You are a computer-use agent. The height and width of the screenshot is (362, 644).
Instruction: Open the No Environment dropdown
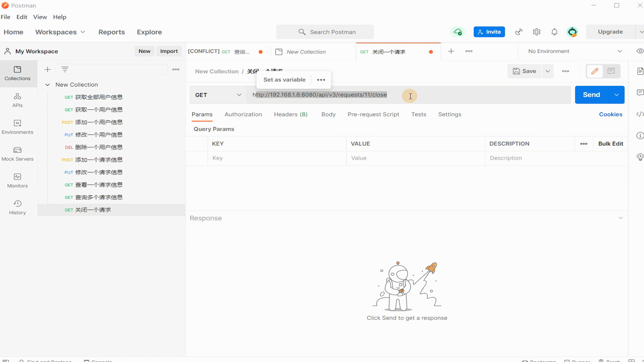coord(575,51)
